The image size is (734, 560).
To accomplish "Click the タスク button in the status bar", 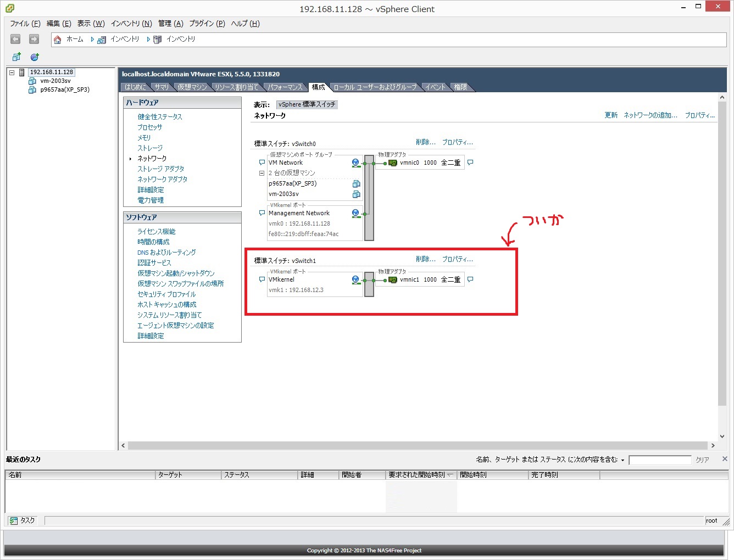I will pyautogui.click(x=23, y=520).
